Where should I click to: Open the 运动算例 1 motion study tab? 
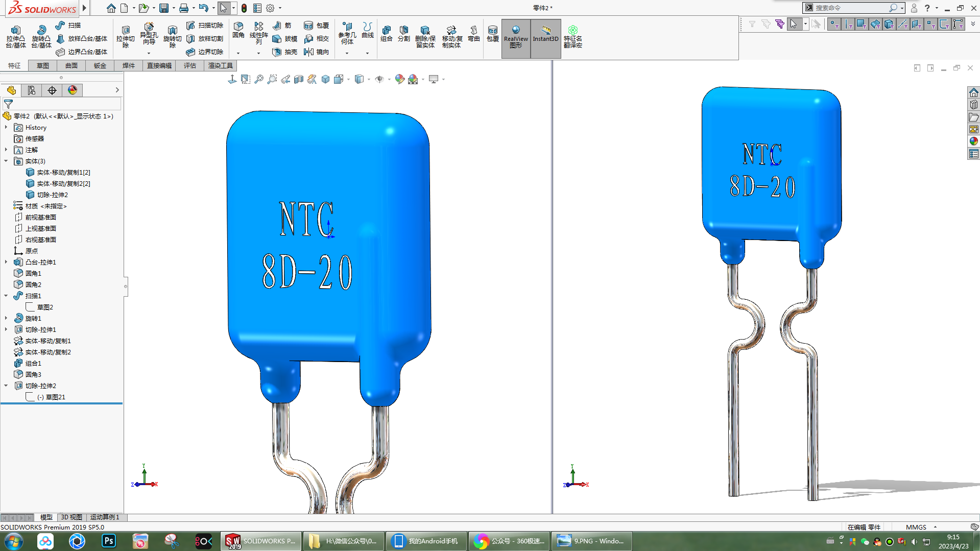pyautogui.click(x=105, y=517)
